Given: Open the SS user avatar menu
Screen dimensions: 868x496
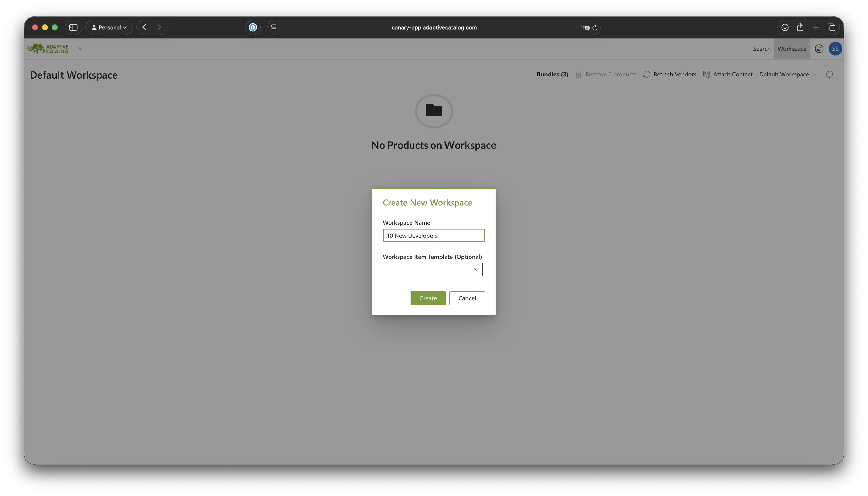Looking at the screenshot, I should click(835, 49).
